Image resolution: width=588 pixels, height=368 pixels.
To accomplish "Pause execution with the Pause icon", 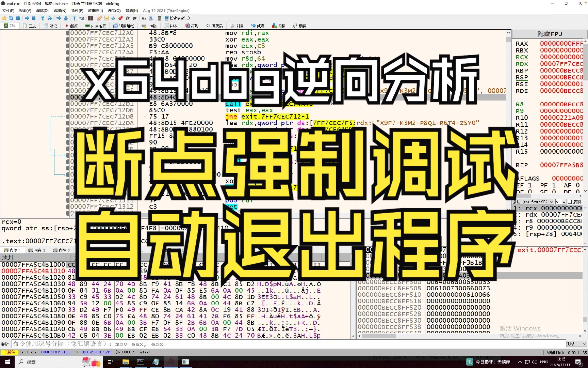I will pos(34,18).
